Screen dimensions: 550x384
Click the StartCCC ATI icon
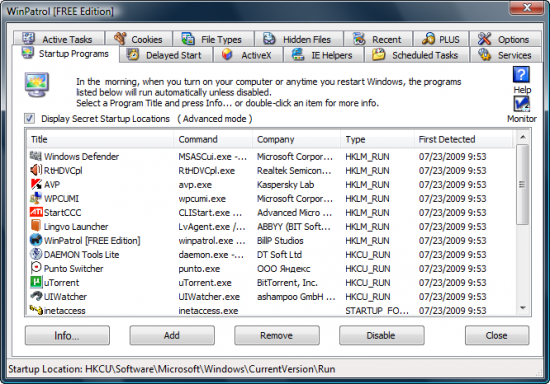(36, 212)
